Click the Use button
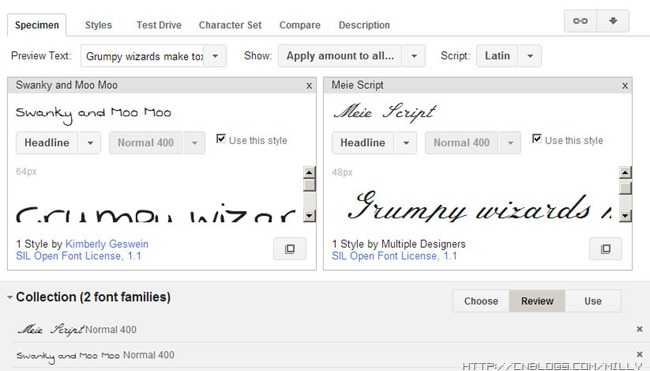 coord(593,301)
